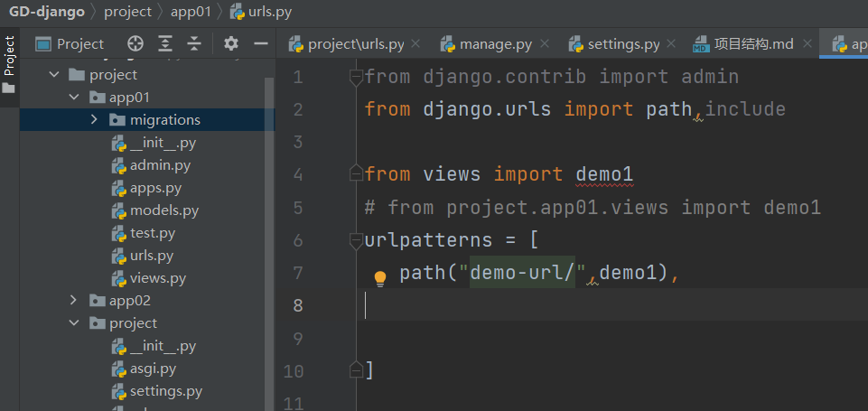The width and height of the screenshot is (868, 411).
Task: Switch to the project\urls.py tab
Action: 356,43
